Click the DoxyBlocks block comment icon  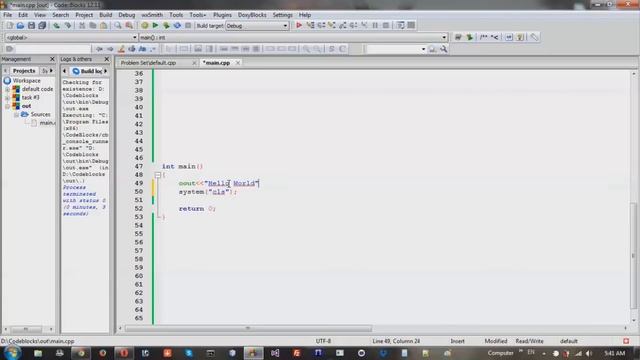coord(484,37)
